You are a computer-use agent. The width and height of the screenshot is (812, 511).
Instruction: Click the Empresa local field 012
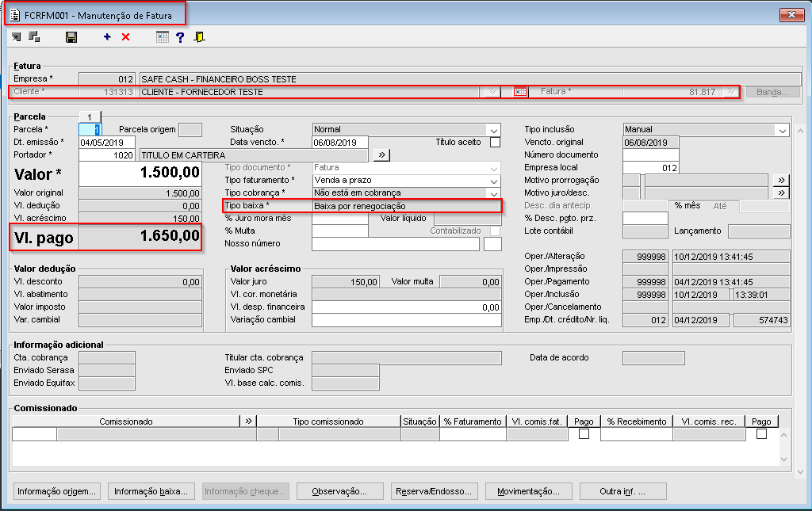[x=651, y=168]
